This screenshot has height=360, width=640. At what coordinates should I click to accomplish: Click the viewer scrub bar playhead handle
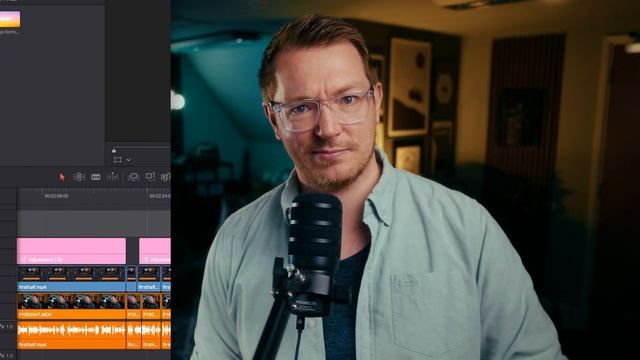(114, 150)
